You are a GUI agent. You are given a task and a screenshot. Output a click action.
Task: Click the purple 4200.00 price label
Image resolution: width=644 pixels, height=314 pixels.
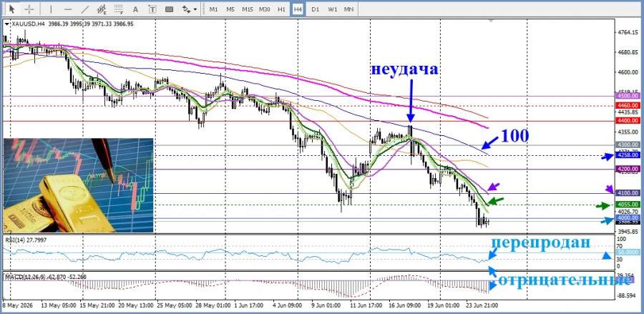pos(628,169)
